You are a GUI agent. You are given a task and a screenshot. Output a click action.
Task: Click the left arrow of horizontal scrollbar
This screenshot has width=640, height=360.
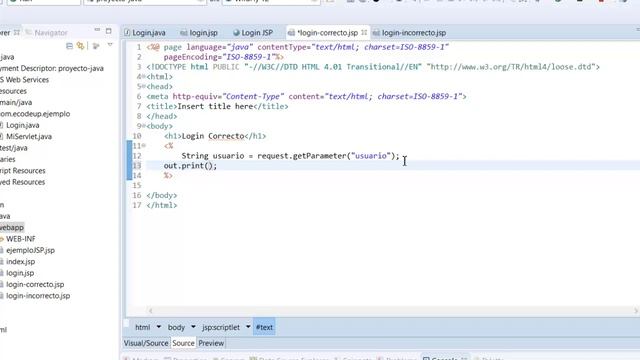point(151,311)
